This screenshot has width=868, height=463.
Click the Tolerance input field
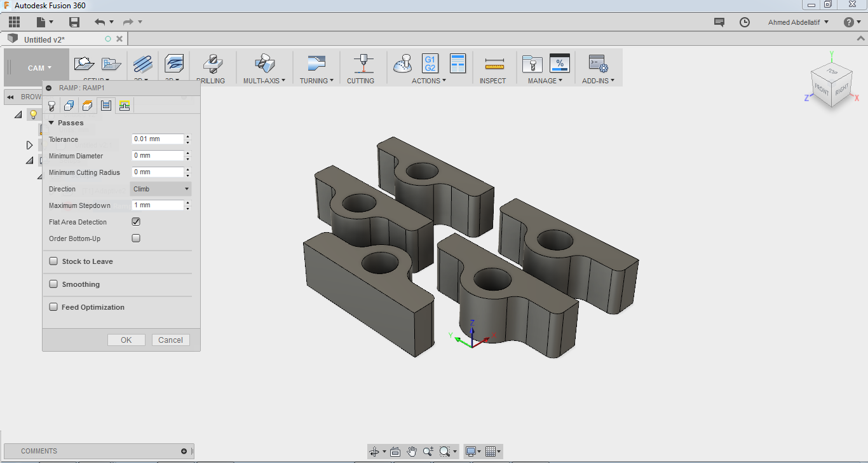click(x=158, y=139)
